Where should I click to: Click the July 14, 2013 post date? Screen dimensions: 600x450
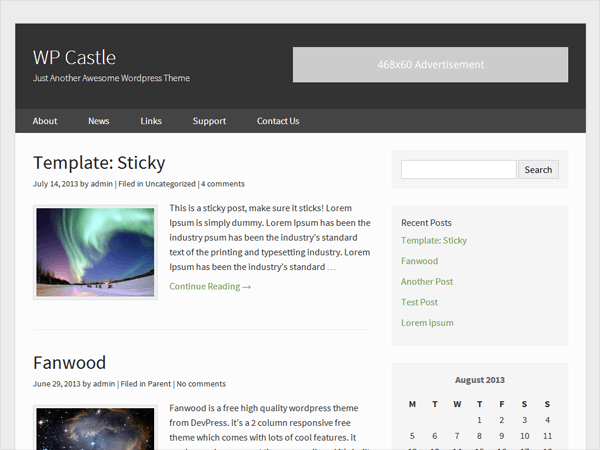pyautogui.click(x=55, y=184)
